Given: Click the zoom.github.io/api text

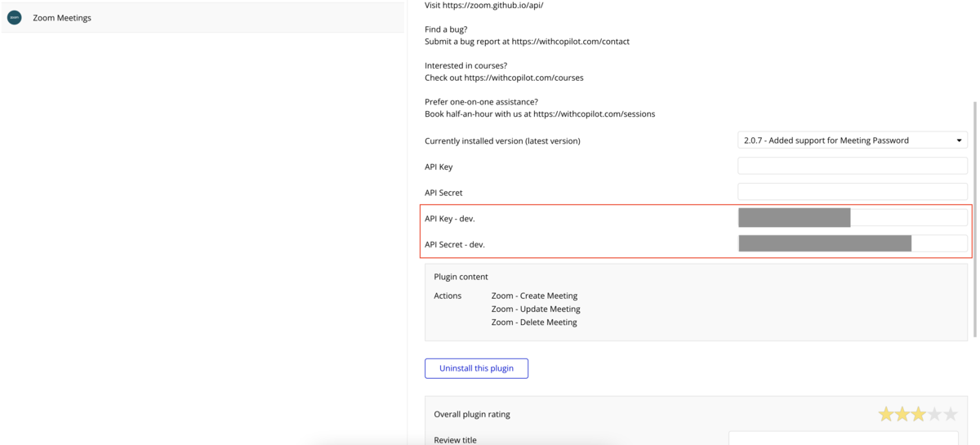Looking at the screenshot, I should (494, 5).
